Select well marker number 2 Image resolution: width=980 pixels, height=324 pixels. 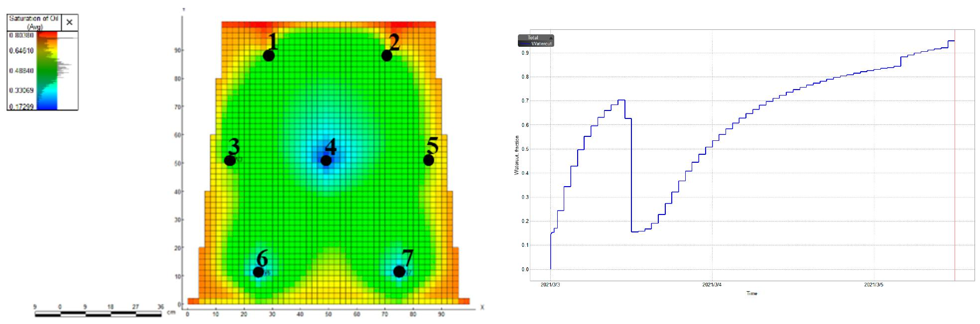coord(387,55)
